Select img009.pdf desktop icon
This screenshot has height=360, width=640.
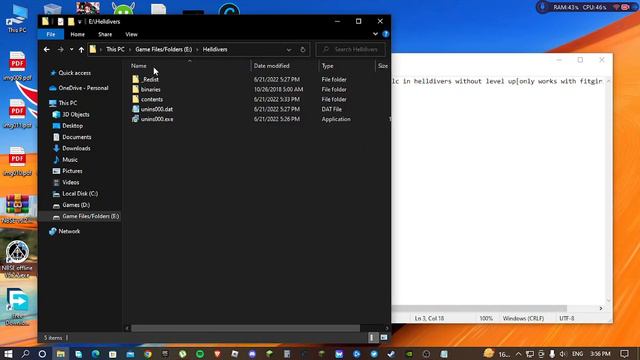17,66
